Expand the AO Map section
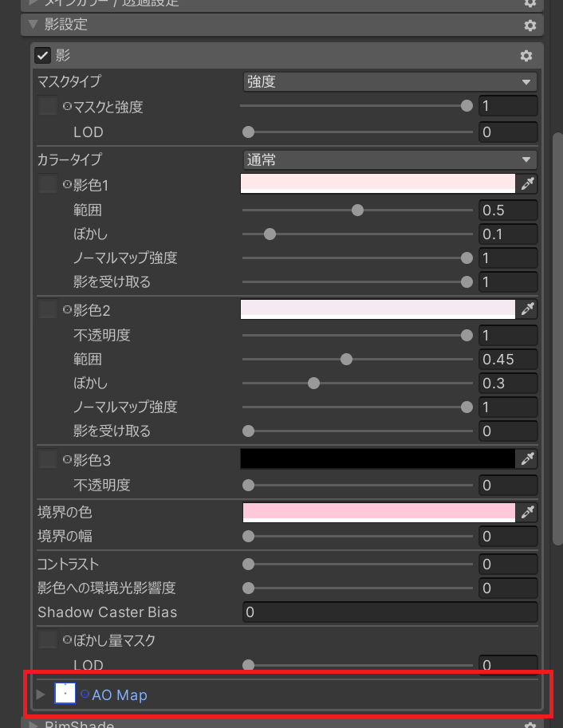This screenshot has width=563, height=728. pos(40,694)
